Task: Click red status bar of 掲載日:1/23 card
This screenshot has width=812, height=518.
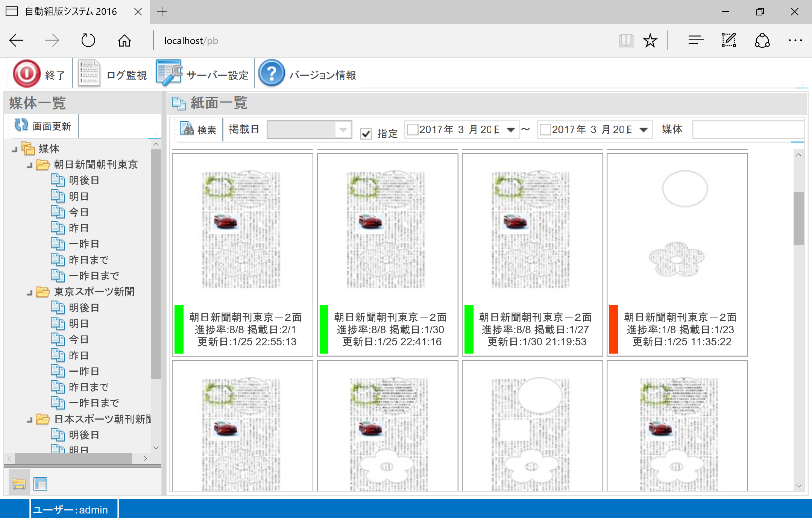Action: [614, 329]
